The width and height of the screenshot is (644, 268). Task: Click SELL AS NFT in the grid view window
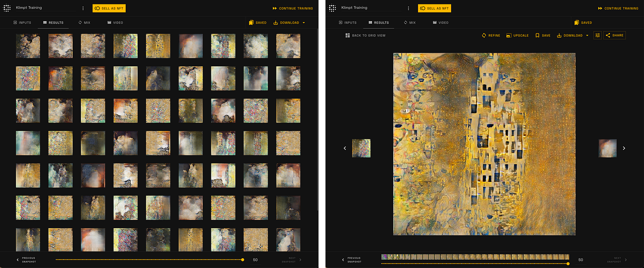(109, 8)
